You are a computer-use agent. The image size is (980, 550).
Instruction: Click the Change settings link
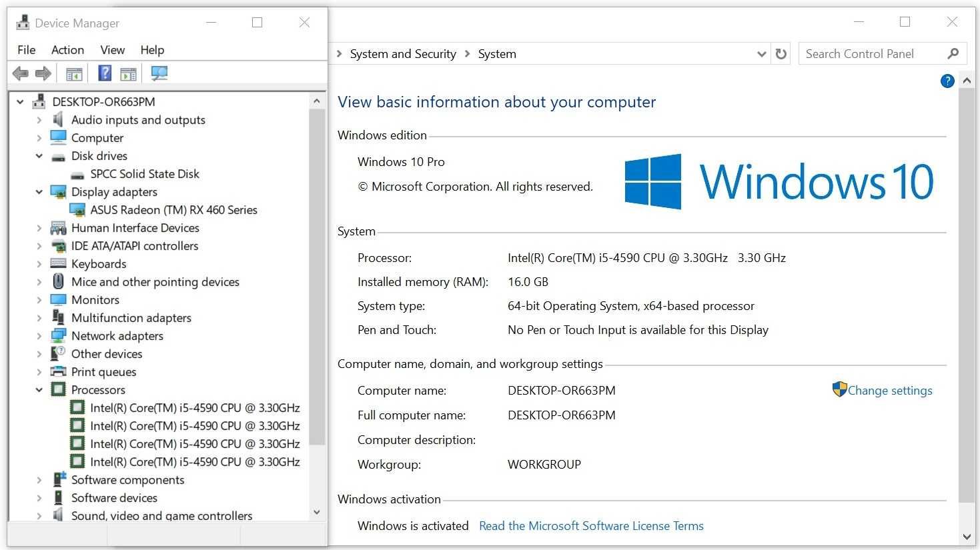pyautogui.click(x=890, y=391)
